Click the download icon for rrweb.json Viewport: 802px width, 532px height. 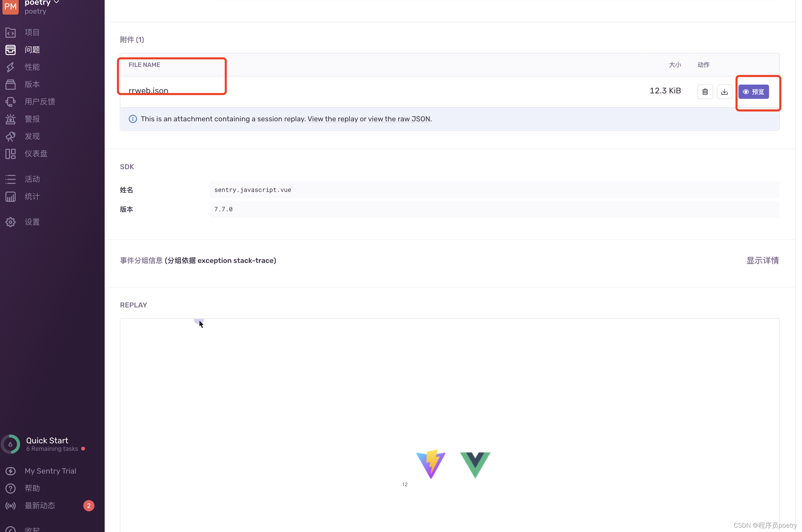coord(724,92)
